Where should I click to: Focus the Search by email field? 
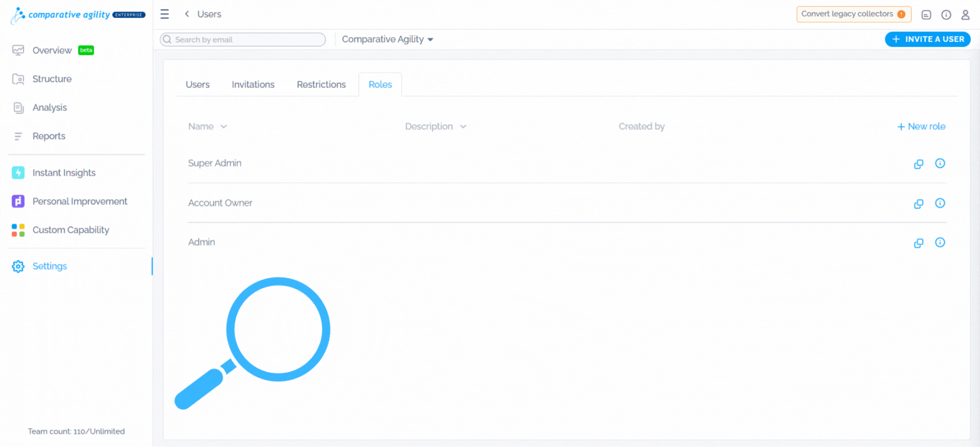click(243, 39)
